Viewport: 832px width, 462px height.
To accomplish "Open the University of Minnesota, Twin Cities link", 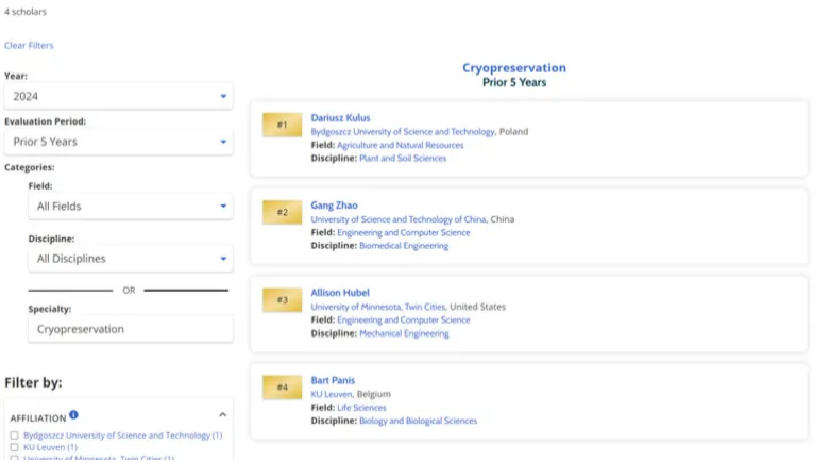I will (x=377, y=307).
